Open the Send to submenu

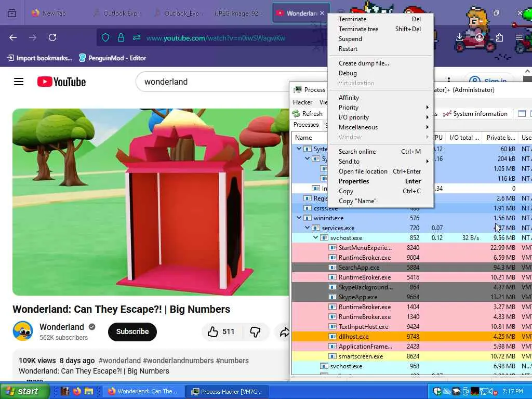click(381, 161)
